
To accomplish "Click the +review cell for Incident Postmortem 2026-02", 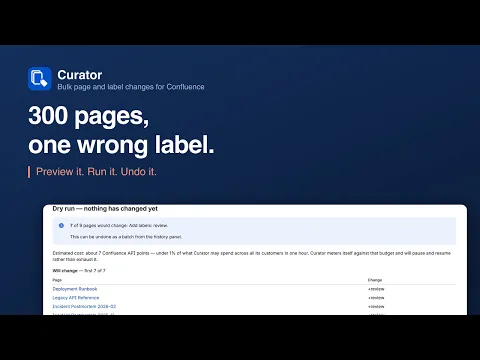I will (x=376, y=307).
